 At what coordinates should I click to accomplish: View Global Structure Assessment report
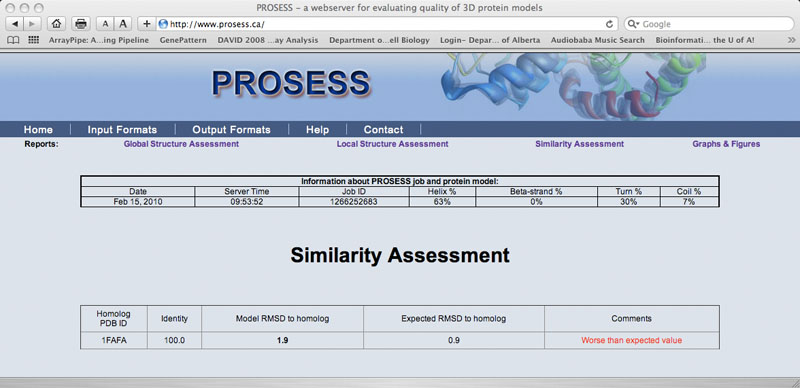click(x=181, y=144)
